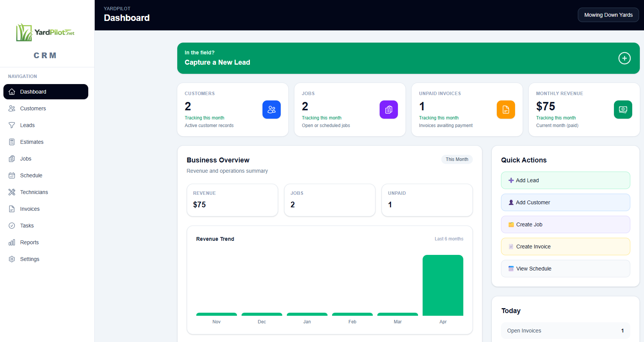Image resolution: width=644 pixels, height=342 pixels.
Task: Click the Reports bar chart icon in sidebar
Action: click(12, 242)
